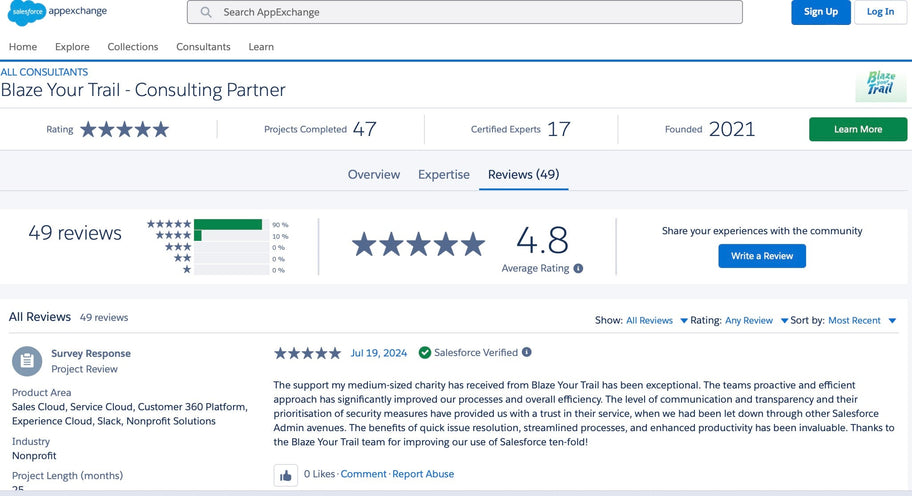Click the Survey Response reviewer name
This screenshot has height=496, width=912.
point(91,354)
